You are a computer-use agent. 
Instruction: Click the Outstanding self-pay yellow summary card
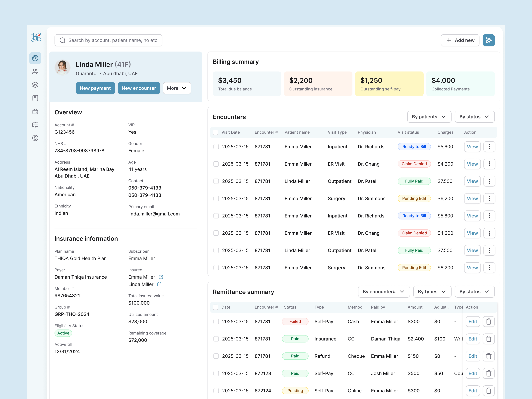389,84
